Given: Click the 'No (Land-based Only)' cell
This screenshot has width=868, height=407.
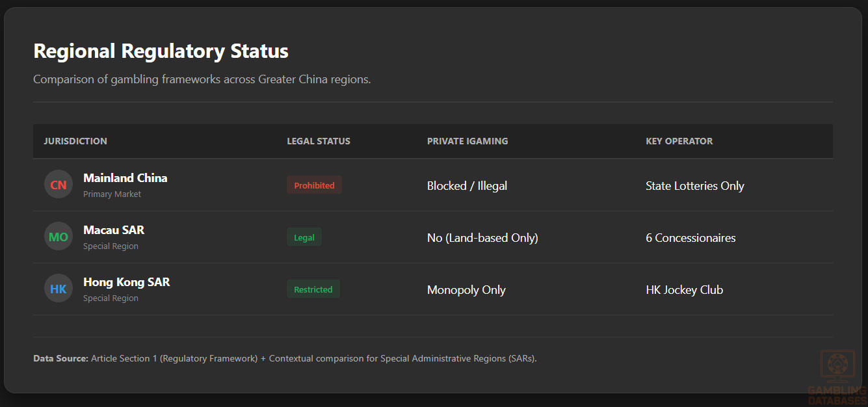Looking at the screenshot, I should coord(482,238).
